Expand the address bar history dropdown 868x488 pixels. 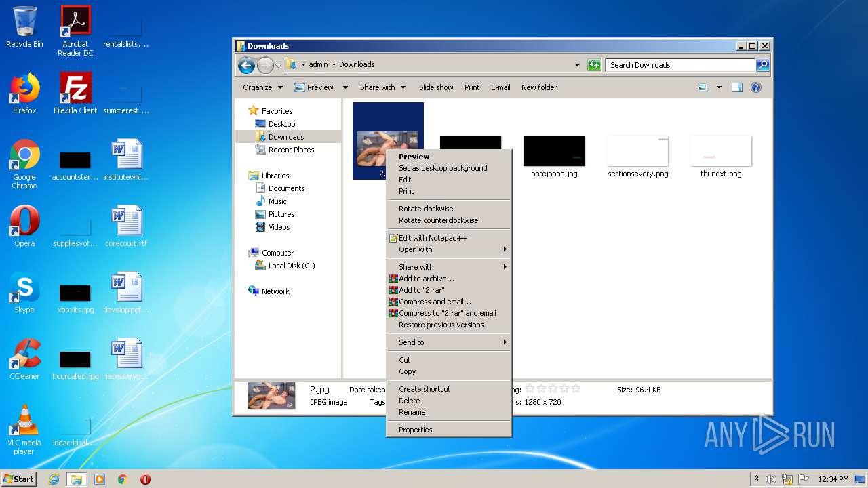click(577, 65)
